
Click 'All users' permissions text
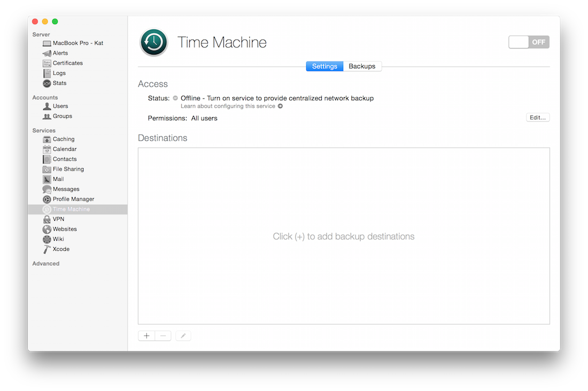click(x=204, y=118)
